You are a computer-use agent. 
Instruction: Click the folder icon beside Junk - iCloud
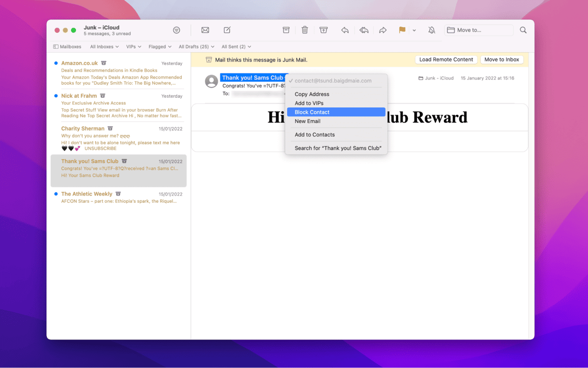point(421,78)
